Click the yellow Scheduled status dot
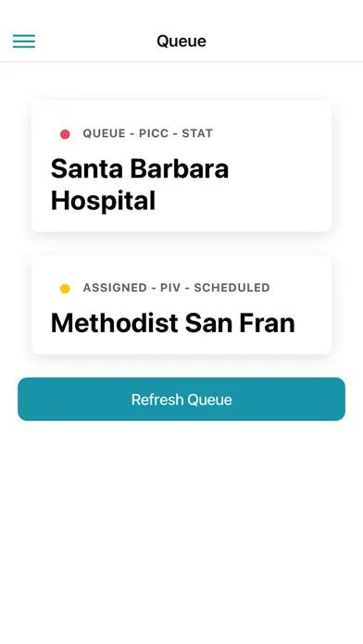Viewport: 363px width, 644px height. [x=65, y=289]
